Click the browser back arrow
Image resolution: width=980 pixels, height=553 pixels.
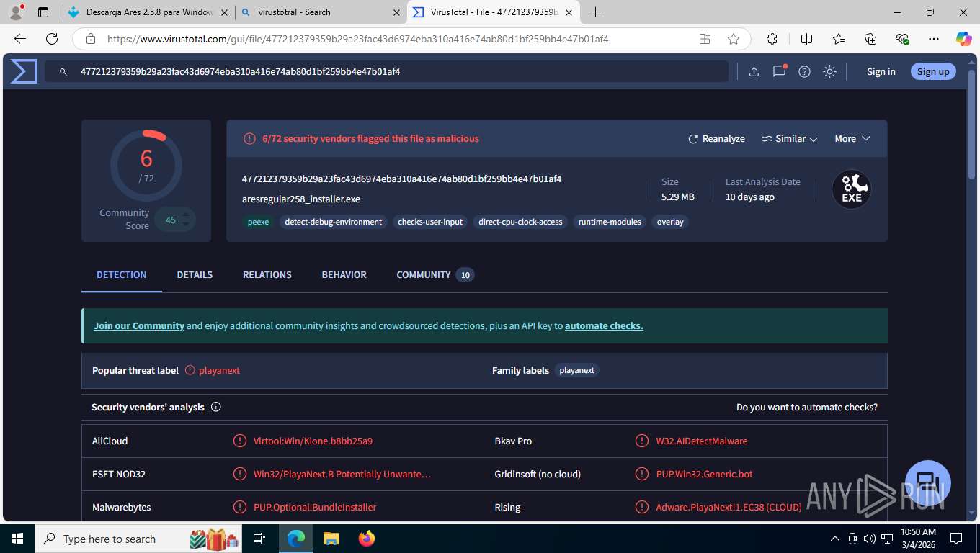20,39
